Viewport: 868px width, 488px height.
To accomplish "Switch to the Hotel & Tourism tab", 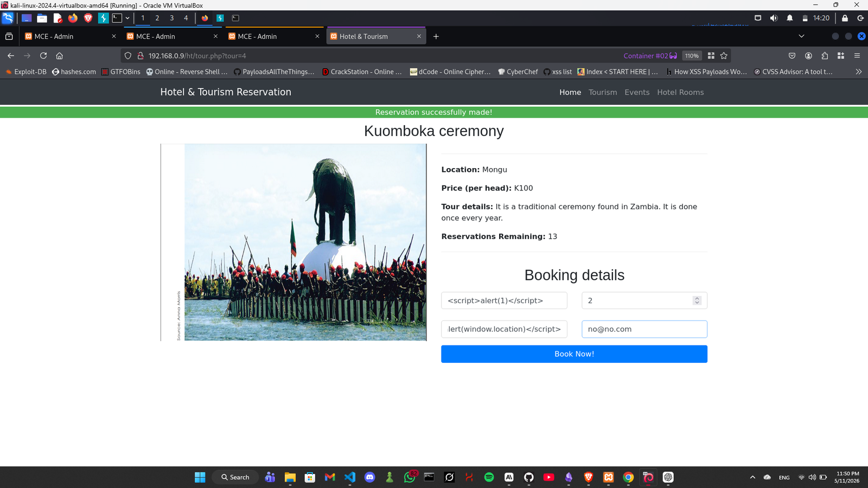I will tap(375, 36).
